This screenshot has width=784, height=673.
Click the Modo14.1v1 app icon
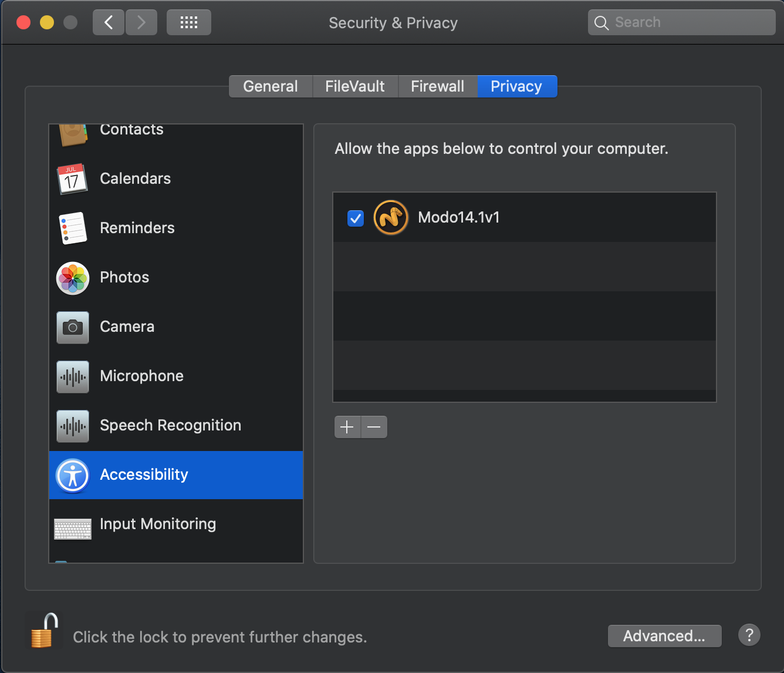[x=391, y=217]
